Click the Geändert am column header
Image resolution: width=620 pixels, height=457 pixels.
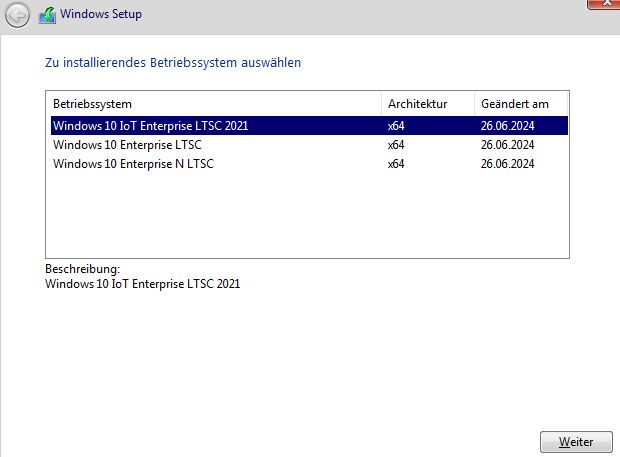[521, 104]
